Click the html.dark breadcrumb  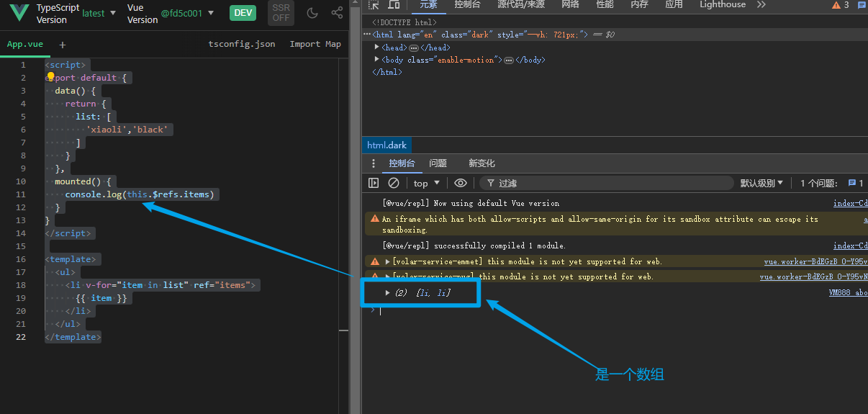(386, 145)
